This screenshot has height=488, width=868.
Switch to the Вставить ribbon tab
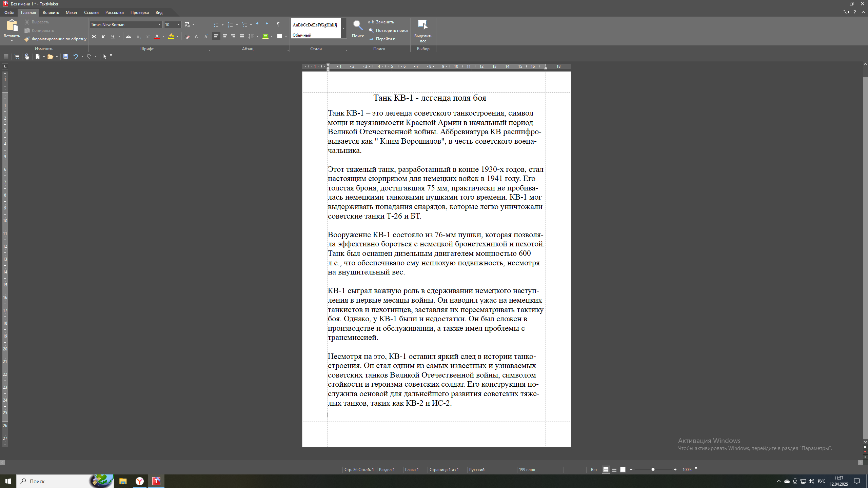click(x=51, y=13)
